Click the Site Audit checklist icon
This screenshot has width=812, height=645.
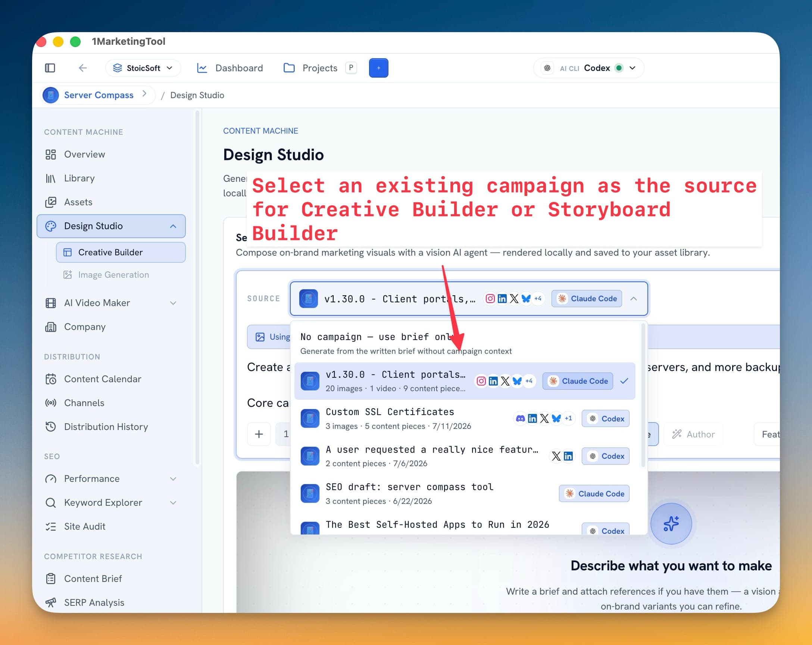click(51, 526)
